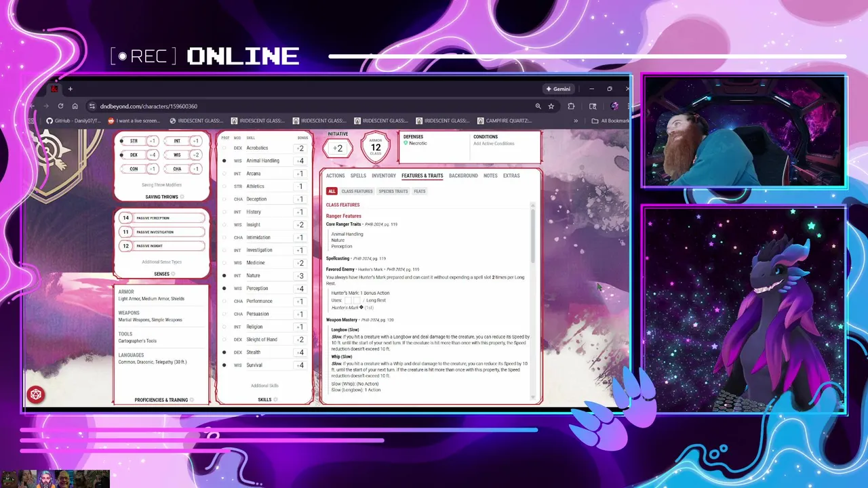Screen dimensions: 868x488
Task: Click the media control icon in the toolbar
Action: click(593, 106)
